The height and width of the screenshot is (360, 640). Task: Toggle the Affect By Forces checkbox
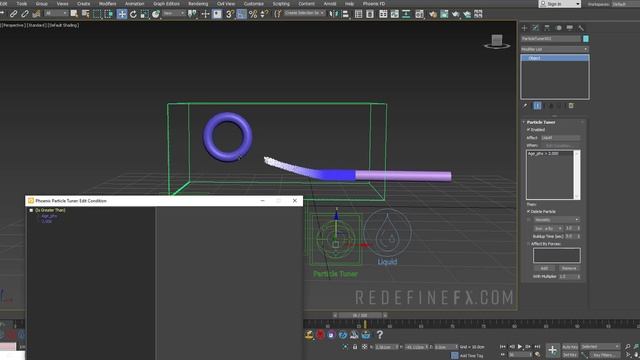click(x=529, y=244)
